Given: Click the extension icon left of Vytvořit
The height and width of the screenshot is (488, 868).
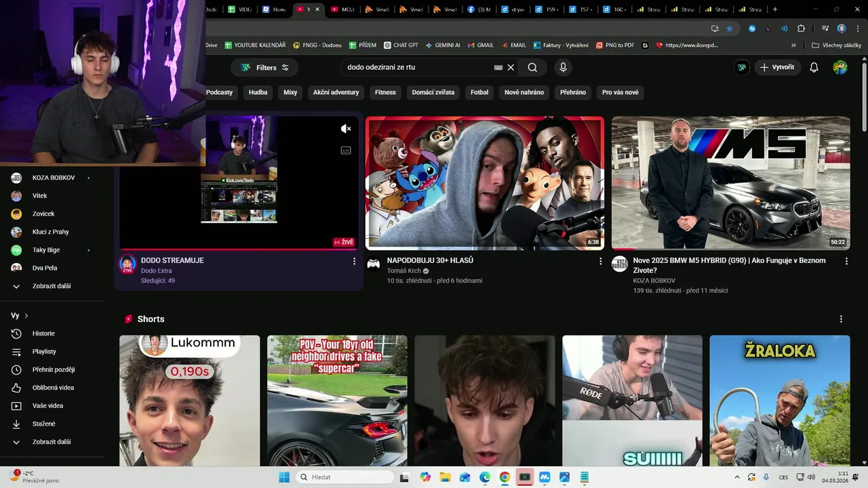Looking at the screenshot, I should click(x=742, y=67).
